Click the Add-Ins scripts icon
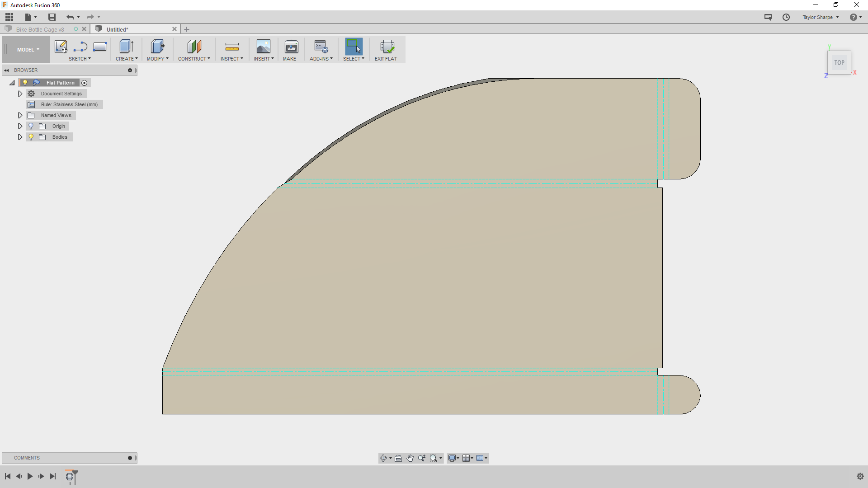Screen dimensions: 868x488 click(321, 47)
